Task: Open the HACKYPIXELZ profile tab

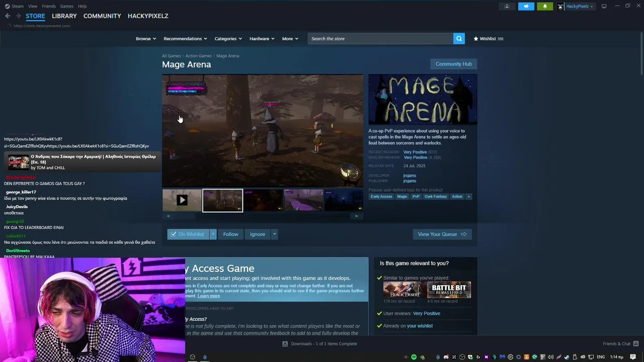Action: point(148,16)
